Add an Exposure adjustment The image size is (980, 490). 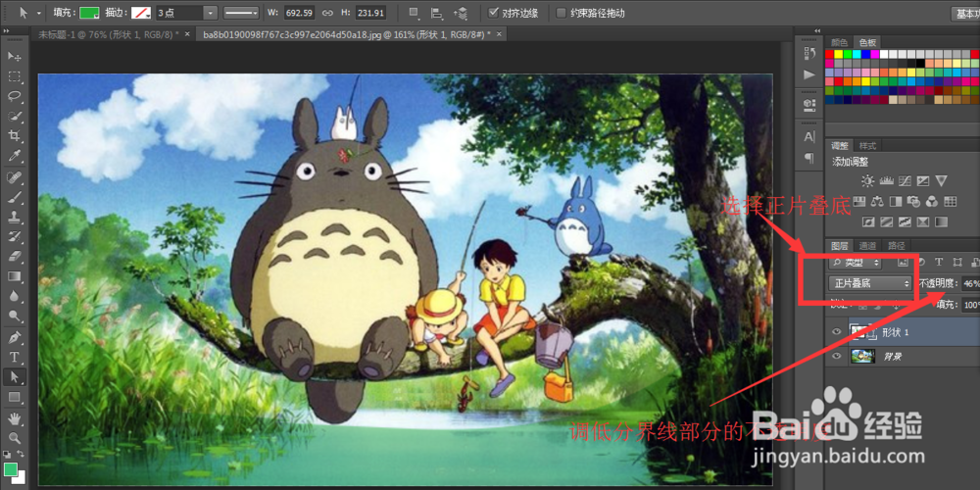coord(922,181)
